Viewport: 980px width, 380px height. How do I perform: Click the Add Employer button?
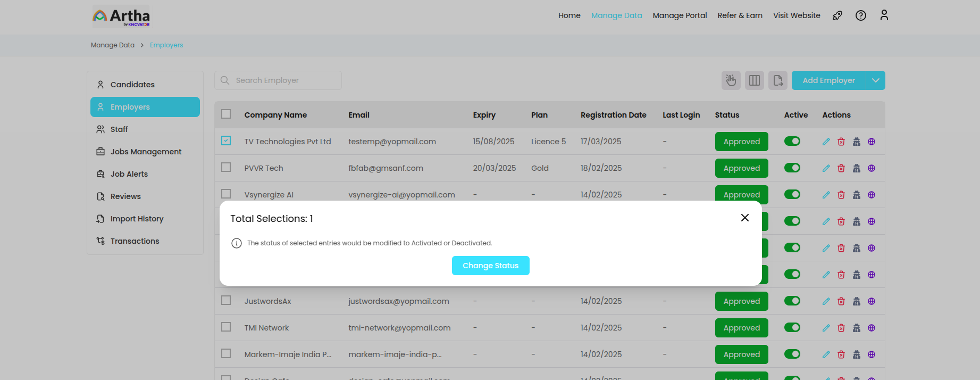click(828, 80)
